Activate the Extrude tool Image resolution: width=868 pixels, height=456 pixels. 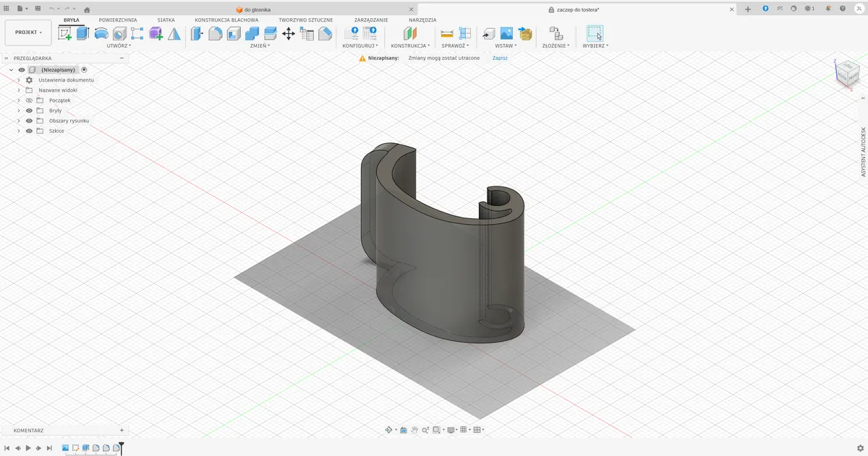[82, 33]
